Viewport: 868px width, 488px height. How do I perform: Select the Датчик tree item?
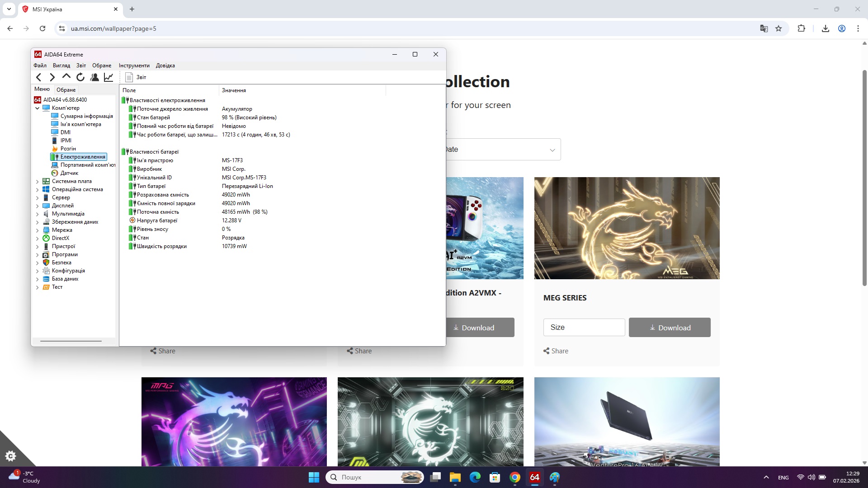tap(69, 173)
